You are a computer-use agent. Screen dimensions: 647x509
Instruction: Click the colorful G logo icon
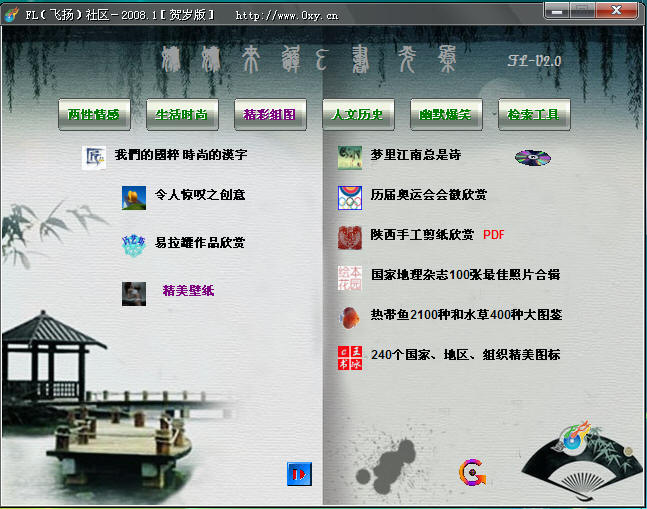(x=472, y=473)
